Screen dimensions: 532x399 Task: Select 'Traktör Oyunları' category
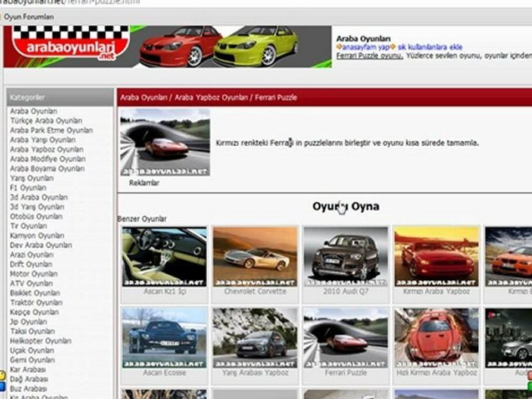coord(37,303)
